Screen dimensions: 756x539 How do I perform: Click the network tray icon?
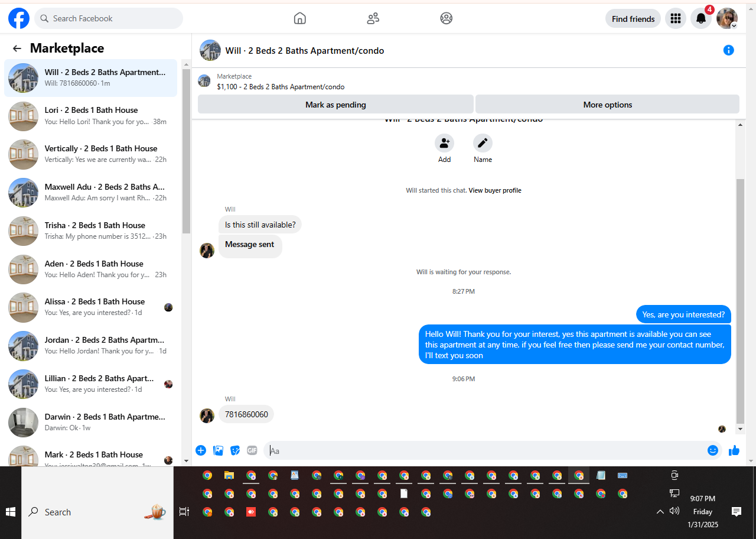click(674, 493)
